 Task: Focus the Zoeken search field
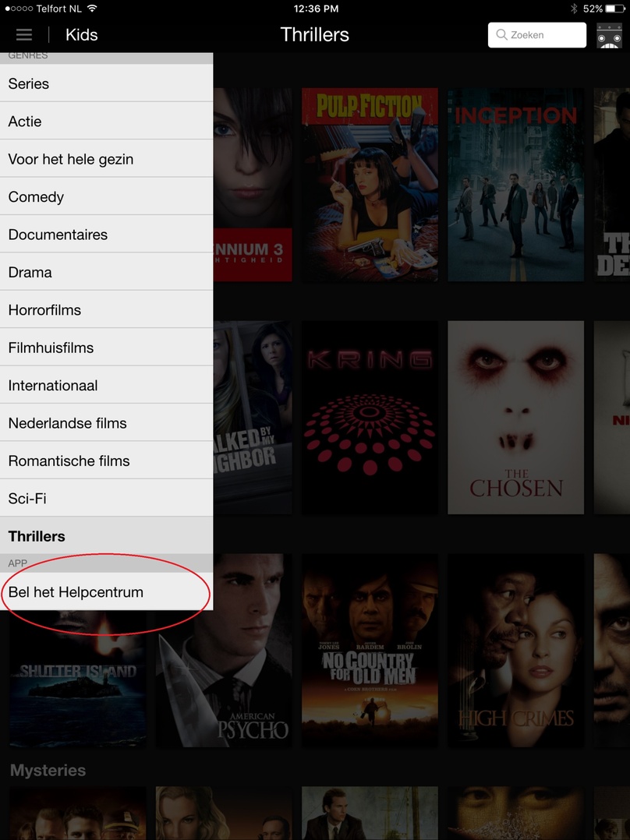(x=536, y=35)
